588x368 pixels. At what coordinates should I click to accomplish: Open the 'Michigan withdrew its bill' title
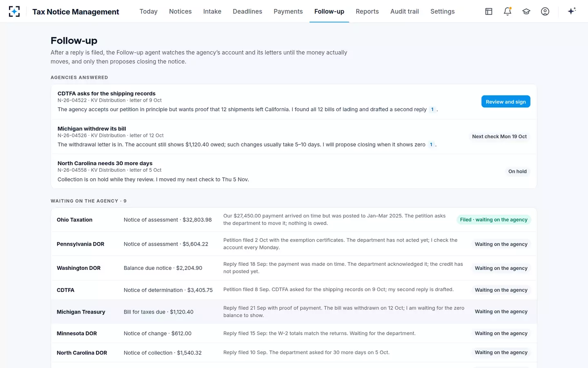(x=92, y=129)
